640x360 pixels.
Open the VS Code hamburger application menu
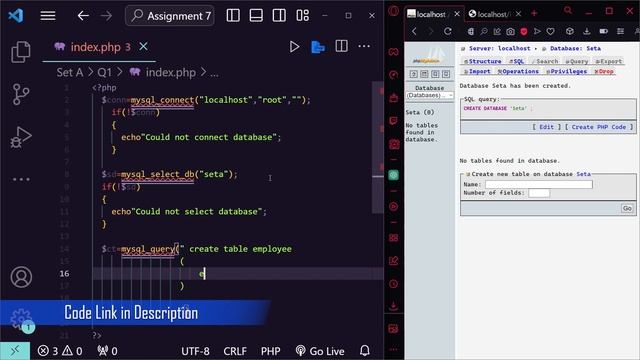point(48,16)
